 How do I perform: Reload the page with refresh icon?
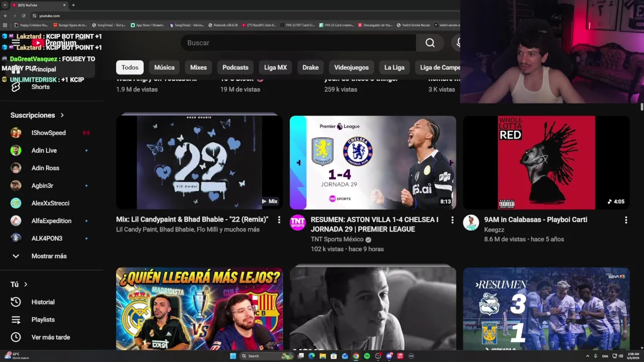(x=23, y=16)
